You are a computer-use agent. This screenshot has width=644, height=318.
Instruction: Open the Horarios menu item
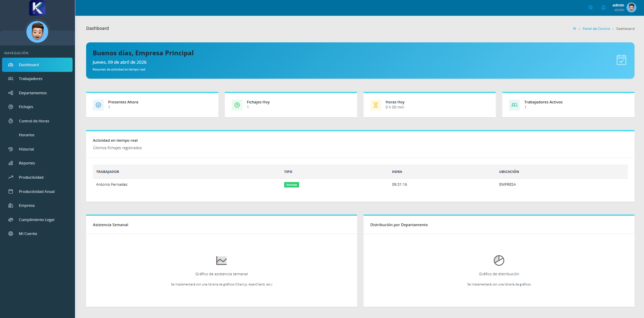(x=37, y=135)
